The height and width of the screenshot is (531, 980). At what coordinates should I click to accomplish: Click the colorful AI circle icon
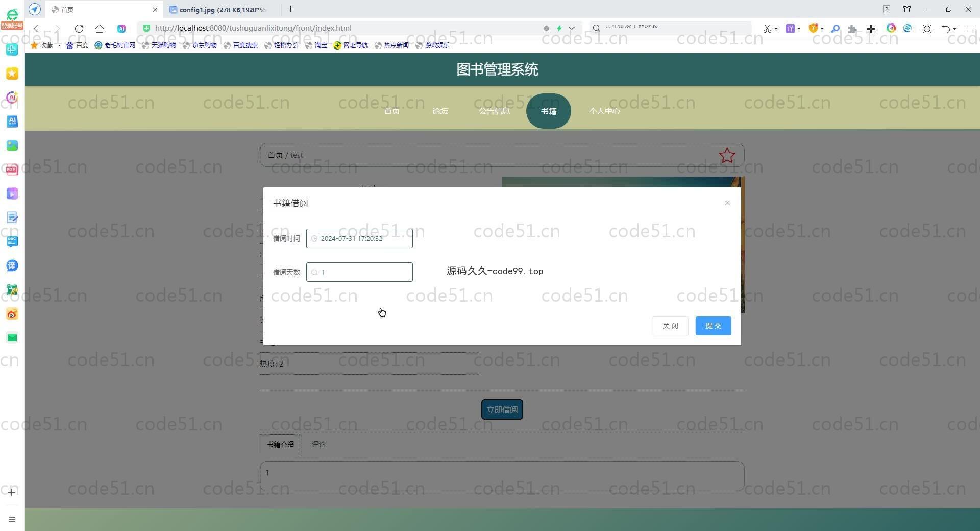(x=891, y=28)
